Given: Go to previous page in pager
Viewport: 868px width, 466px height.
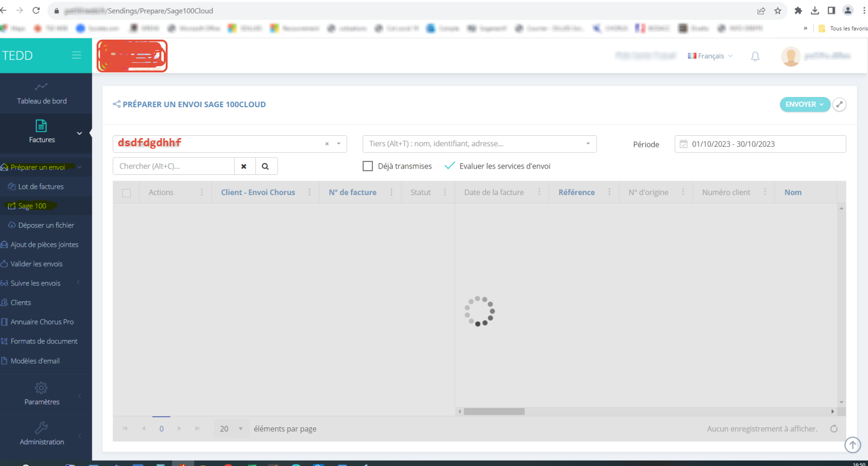Looking at the screenshot, I should (x=143, y=428).
